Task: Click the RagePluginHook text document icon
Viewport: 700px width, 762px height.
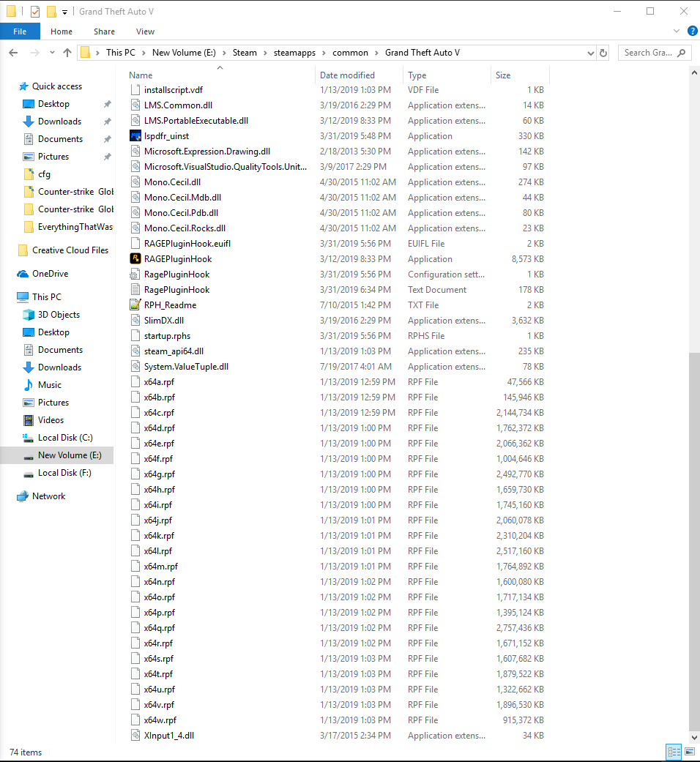Action: (135, 290)
